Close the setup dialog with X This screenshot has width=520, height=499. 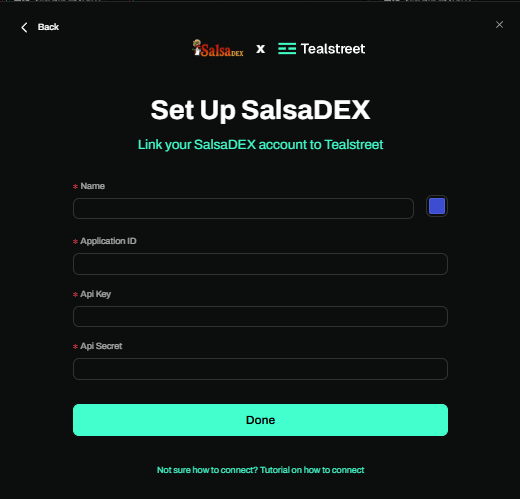(499, 25)
